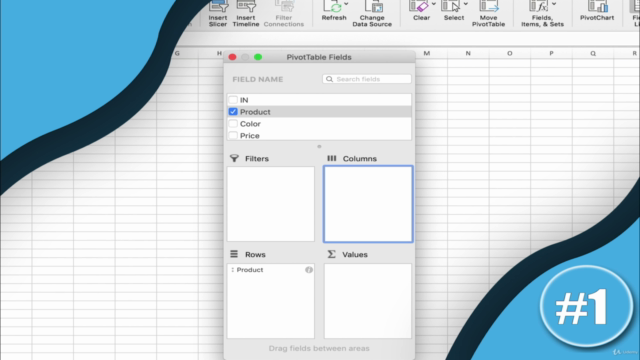Screen dimensions: 640x360
Task: Click Change Data Source in the ribbon
Action: (372, 13)
